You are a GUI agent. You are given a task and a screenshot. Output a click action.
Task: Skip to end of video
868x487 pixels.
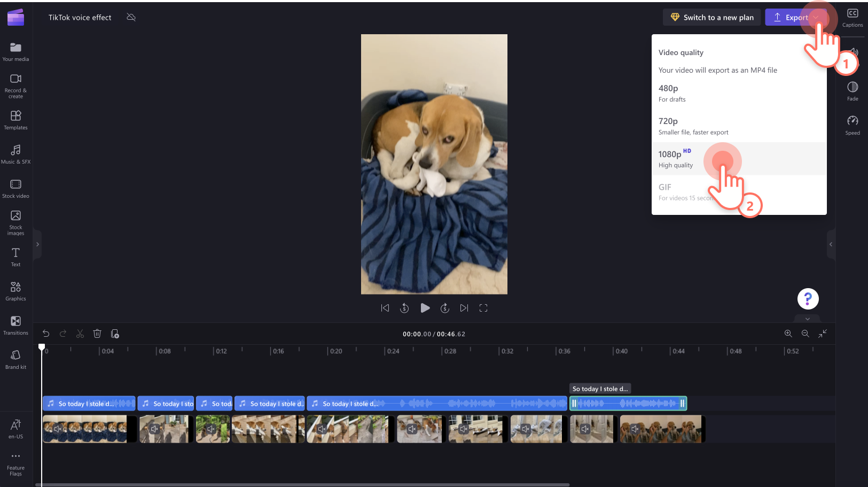[464, 308]
